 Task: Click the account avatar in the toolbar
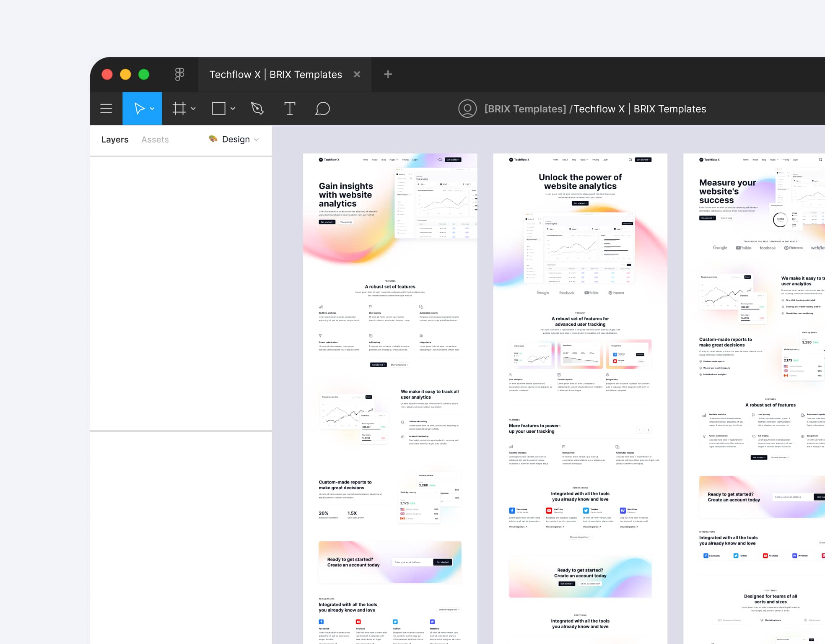(467, 109)
